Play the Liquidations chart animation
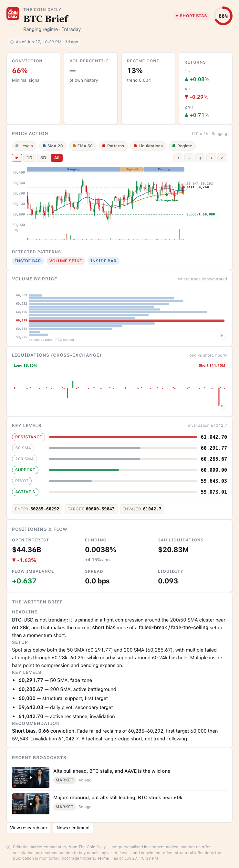The image size is (239, 868). coord(222,406)
